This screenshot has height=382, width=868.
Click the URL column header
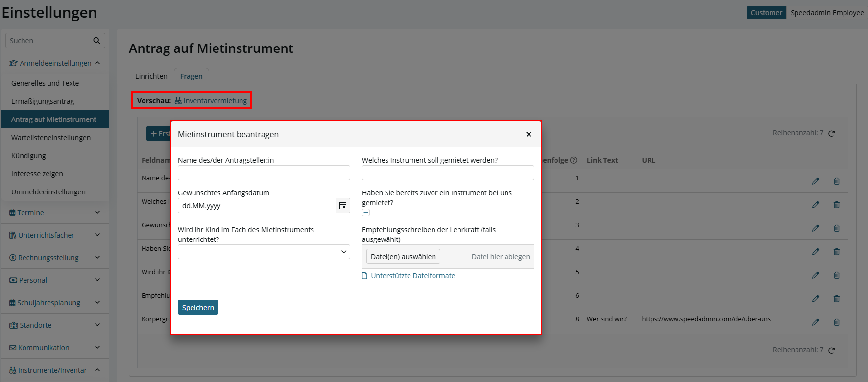coord(649,160)
